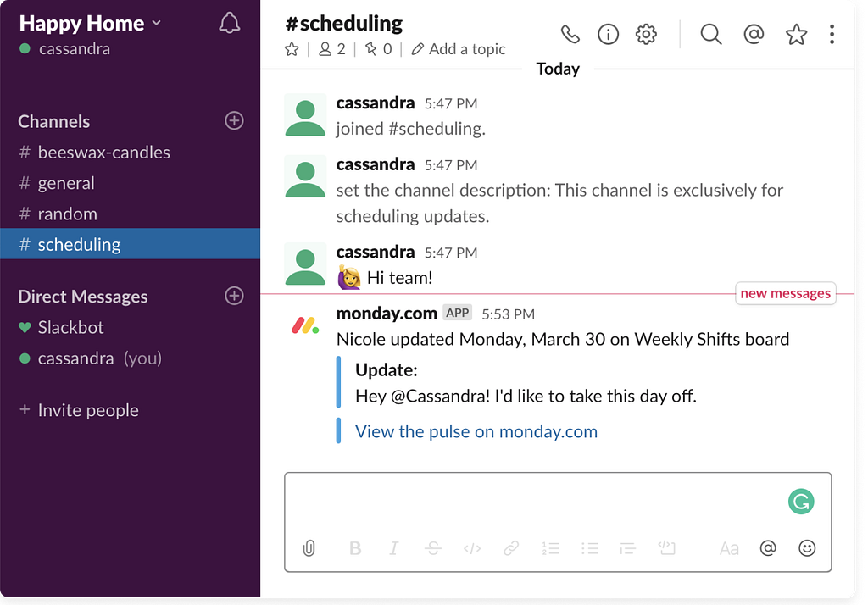The width and height of the screenshot is (868, 605).
Task: Open View the pulse on monday.com link
Action: 476,431
